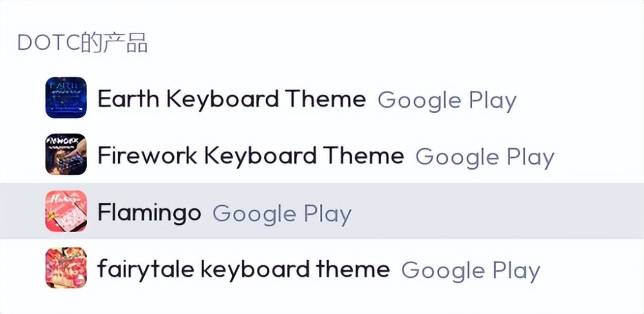
Task: Open the Earth Keyboard Theme product title
Action: pos(231,99)
